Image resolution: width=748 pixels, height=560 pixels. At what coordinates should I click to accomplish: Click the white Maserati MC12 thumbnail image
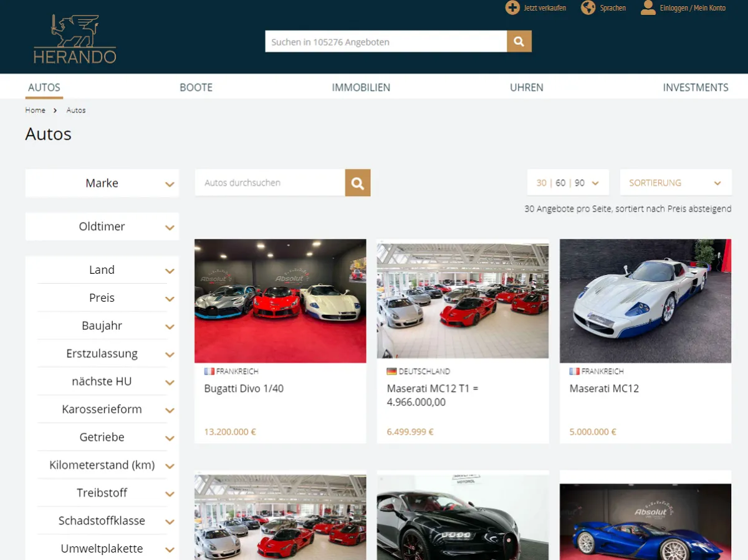(x=645, y=301)
